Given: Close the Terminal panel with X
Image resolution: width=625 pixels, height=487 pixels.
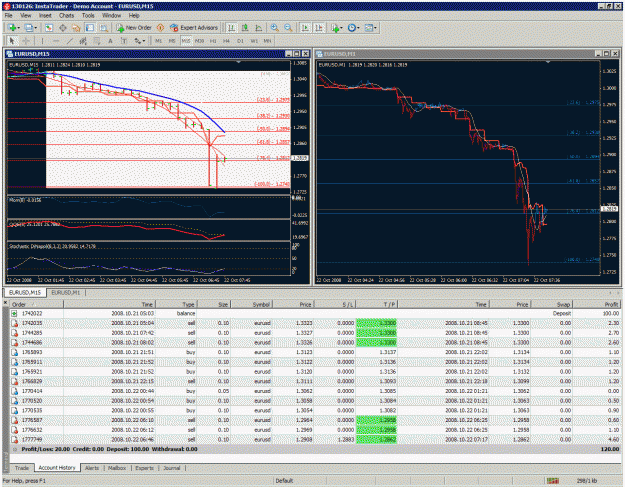Looking at the screenshot, I should [5, 303].
